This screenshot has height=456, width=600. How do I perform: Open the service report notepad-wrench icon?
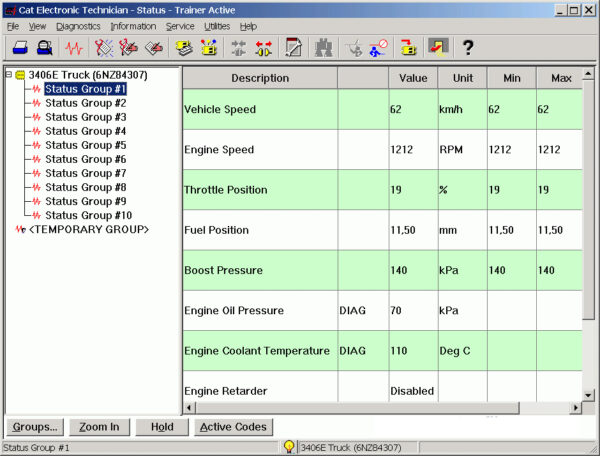click(293, 48)
